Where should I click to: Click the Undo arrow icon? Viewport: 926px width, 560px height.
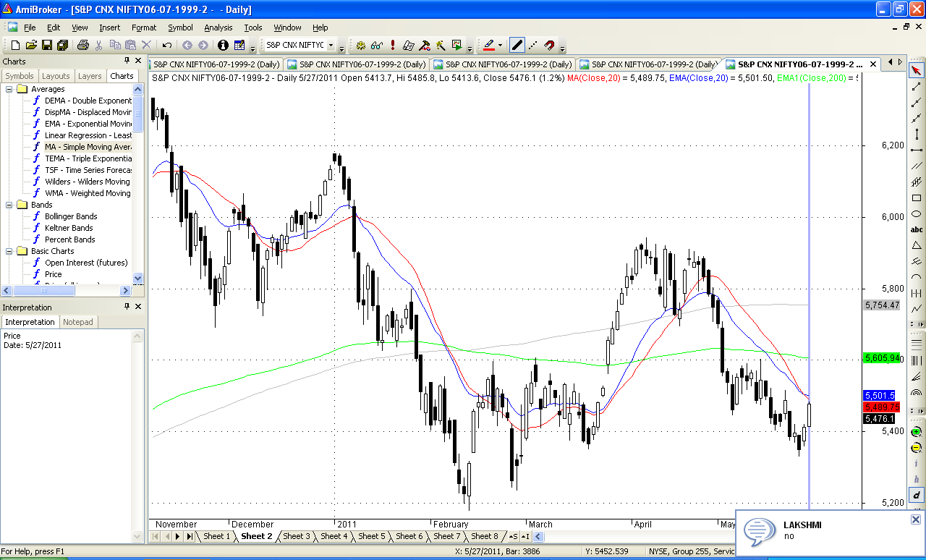coord(167,45)
